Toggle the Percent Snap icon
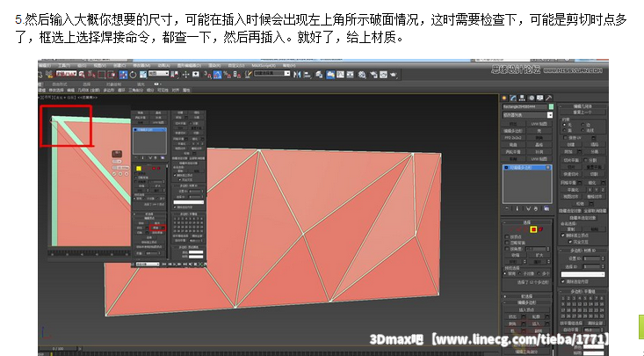The image size is (644, 356). pos(228,75)
